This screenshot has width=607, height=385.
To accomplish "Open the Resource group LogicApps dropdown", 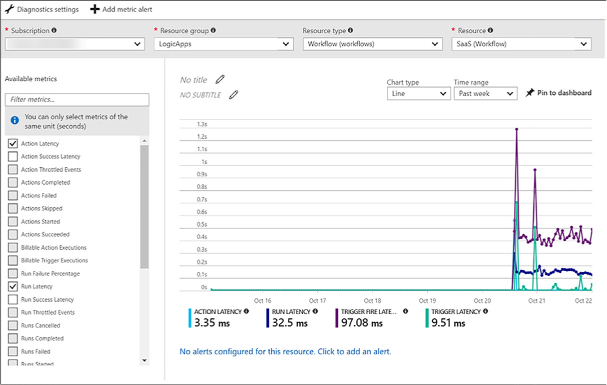I will (223, 44).
